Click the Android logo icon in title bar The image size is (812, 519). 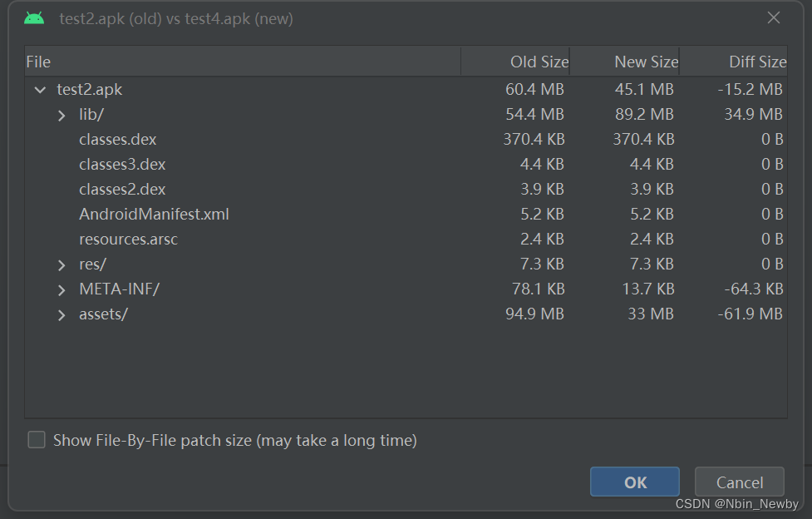(34, 18)
